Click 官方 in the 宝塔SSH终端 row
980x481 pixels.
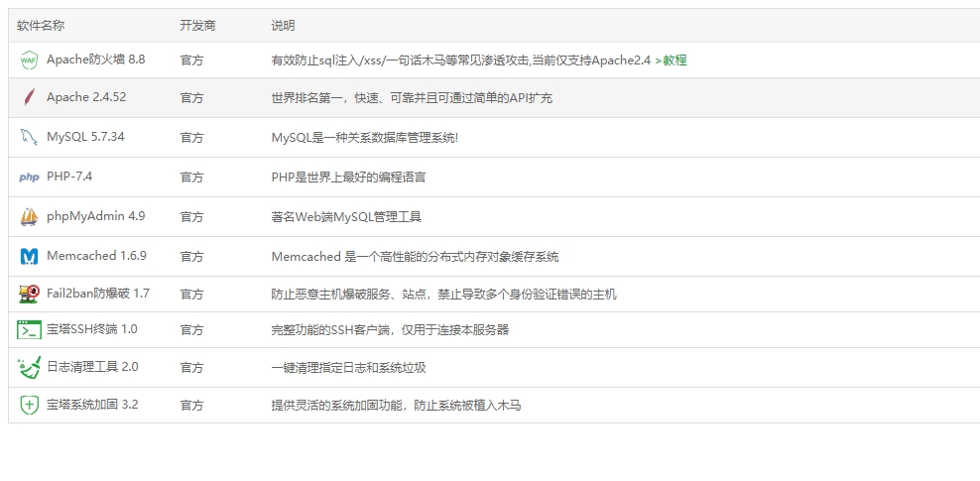click(191, 330)
